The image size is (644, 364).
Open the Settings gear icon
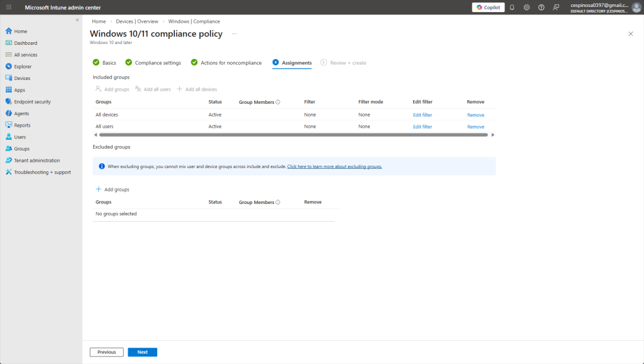point(526,7)
